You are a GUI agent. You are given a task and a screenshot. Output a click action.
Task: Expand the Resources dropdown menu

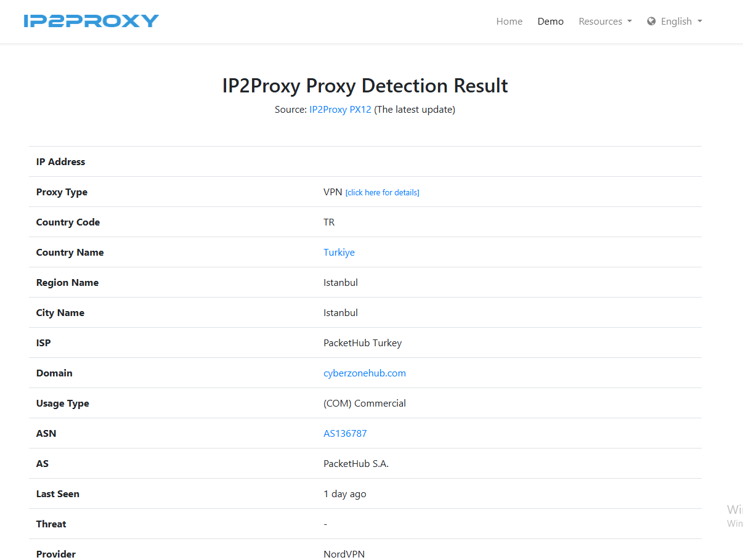point(606,21)
